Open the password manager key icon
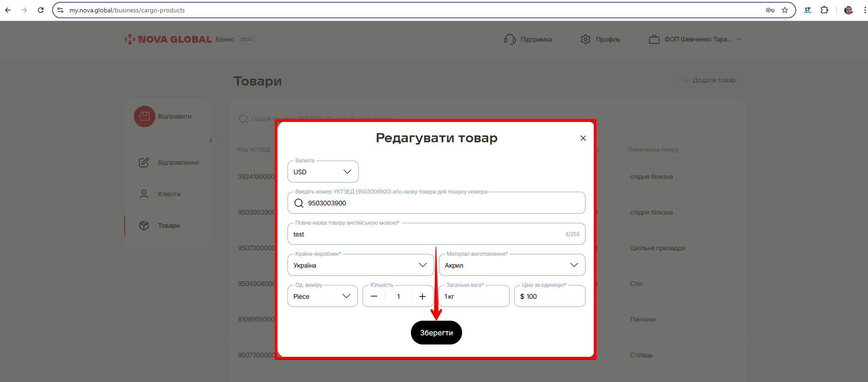 click(x=770, y=10)
